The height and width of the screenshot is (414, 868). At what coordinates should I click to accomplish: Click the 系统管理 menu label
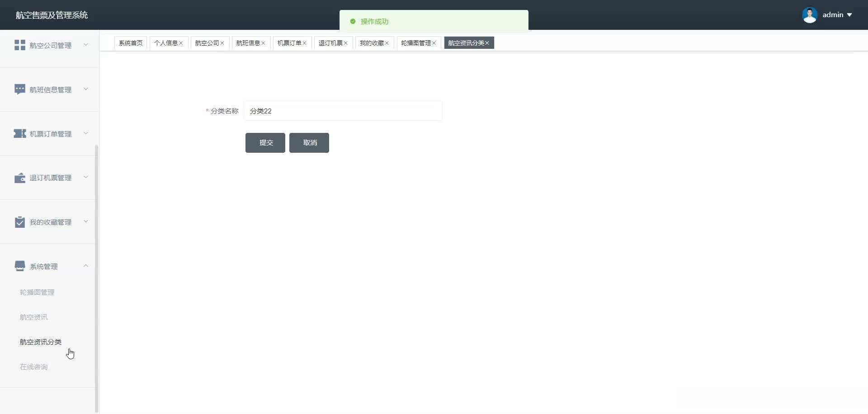[44, 266]
